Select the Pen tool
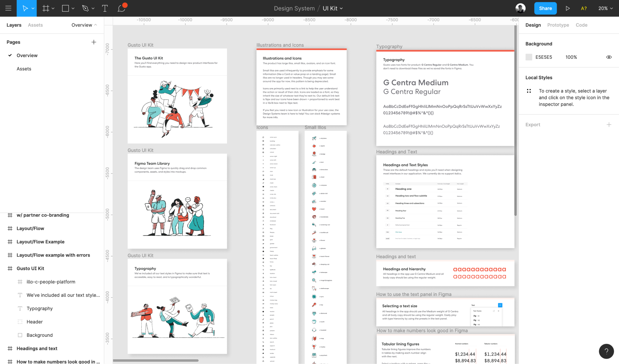 85,8
